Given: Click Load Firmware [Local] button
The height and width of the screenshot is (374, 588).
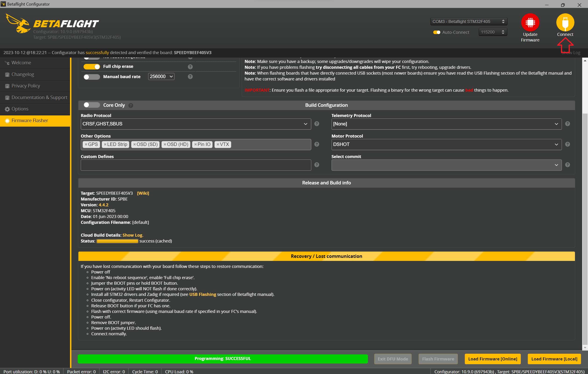Looking at the screenshot, I should [554, 359].
